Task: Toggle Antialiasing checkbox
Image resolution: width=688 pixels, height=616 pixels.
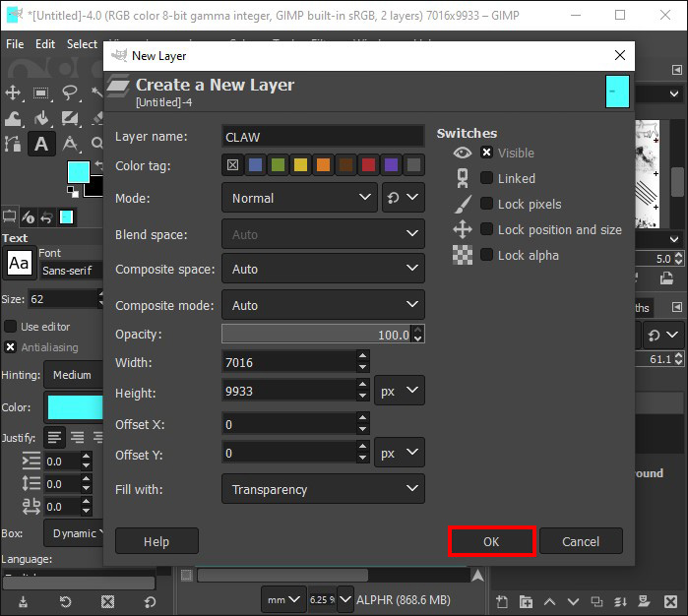Action: (10, 347)
